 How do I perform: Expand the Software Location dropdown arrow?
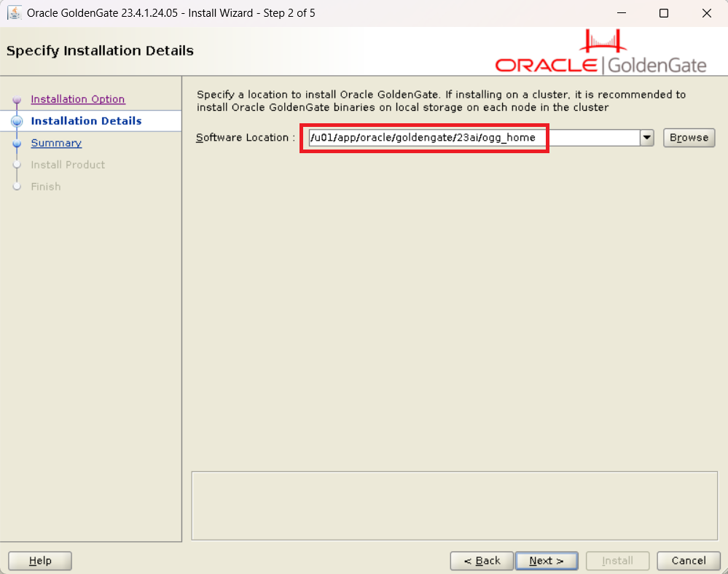[646, 138]
